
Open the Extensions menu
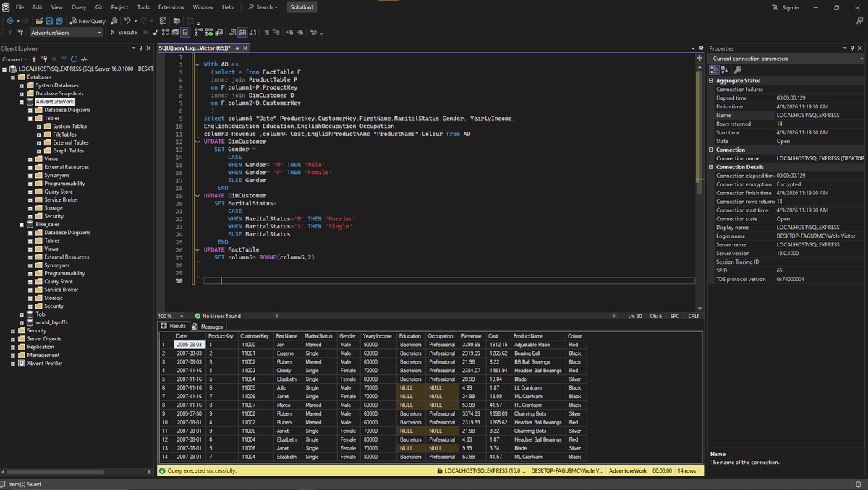point(171,7)
